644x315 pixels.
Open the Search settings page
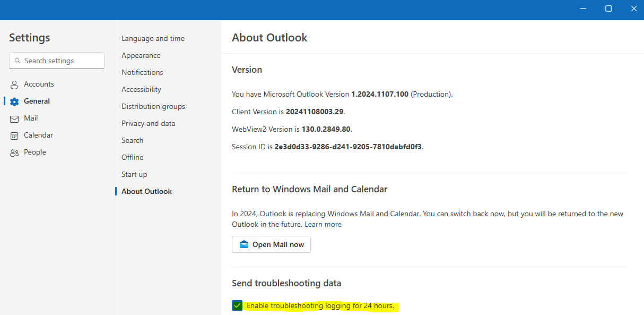(x=132, y=140)
